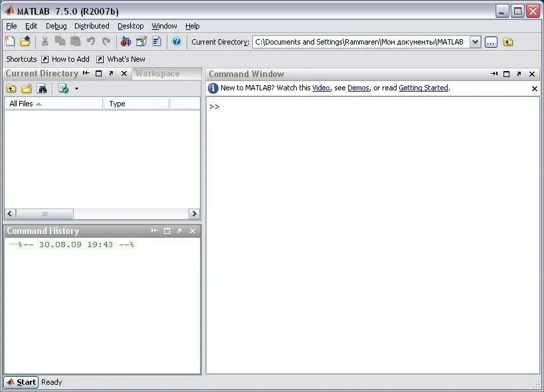Image resolution: width=544 pixels, height=392 pixels.
Task: Browse for folder with the ellipsis button
Action: click(x=491, y=43)
